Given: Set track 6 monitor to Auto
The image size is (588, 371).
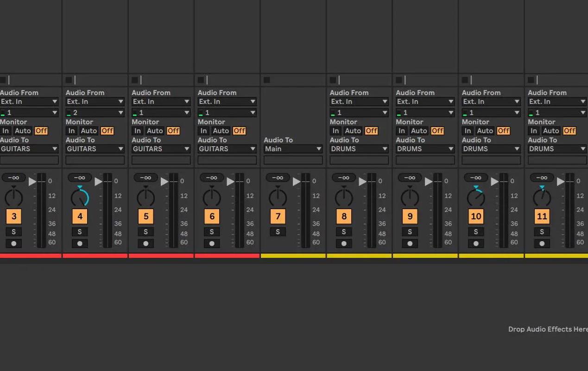Looking at the screenshot, I should click(221, 131).
